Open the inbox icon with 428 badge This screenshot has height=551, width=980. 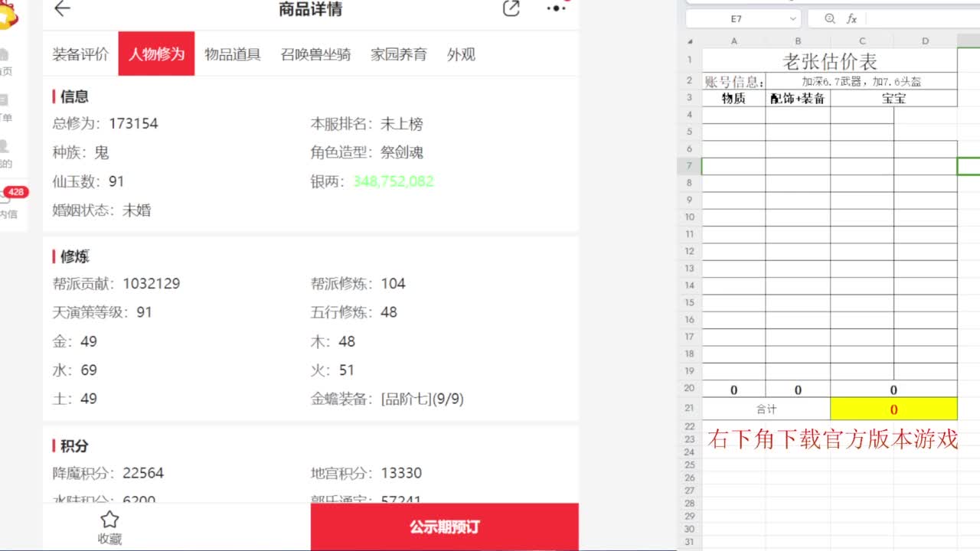point(8,197)
